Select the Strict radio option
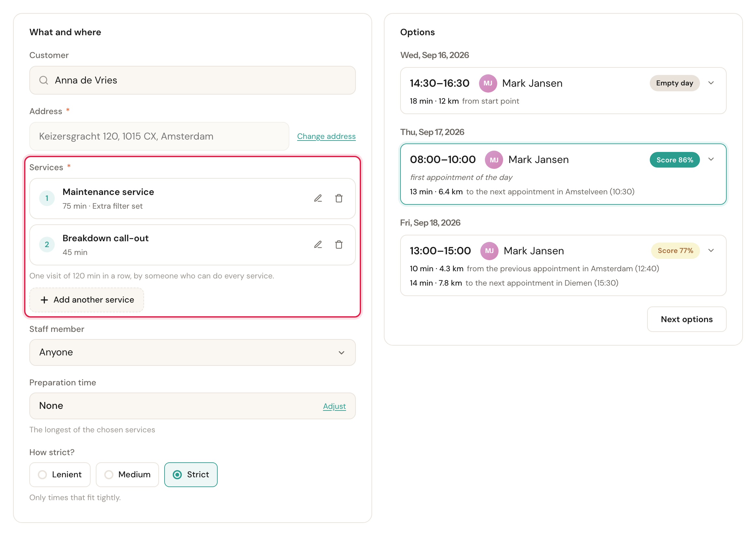The height and width of the screenshot is (536, 756). [x=191, y=475]
